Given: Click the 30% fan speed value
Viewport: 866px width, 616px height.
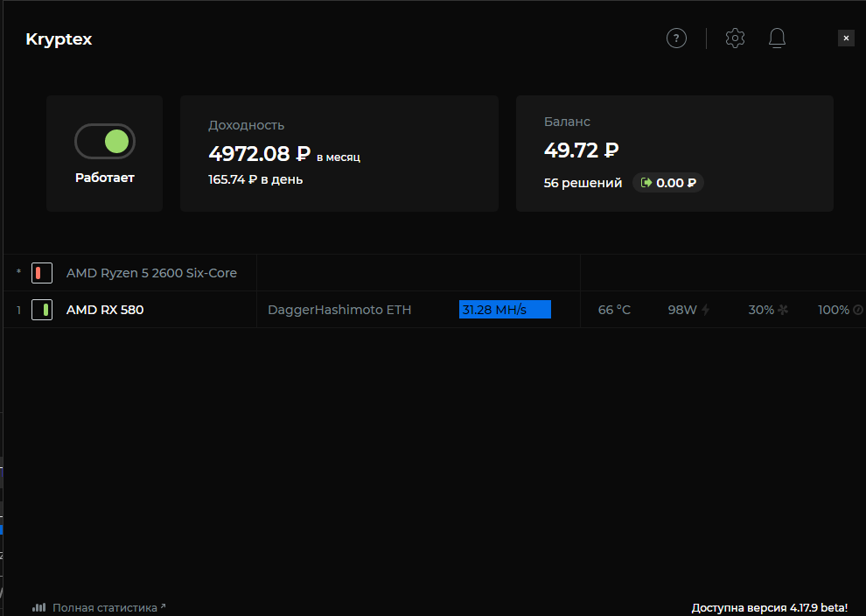Looking at the screenshot, I should [x=761, y=310].
